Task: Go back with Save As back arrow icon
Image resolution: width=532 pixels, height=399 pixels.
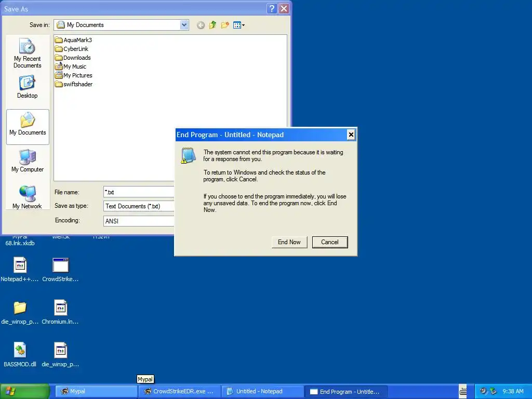Action: click(x=201, y=25)
